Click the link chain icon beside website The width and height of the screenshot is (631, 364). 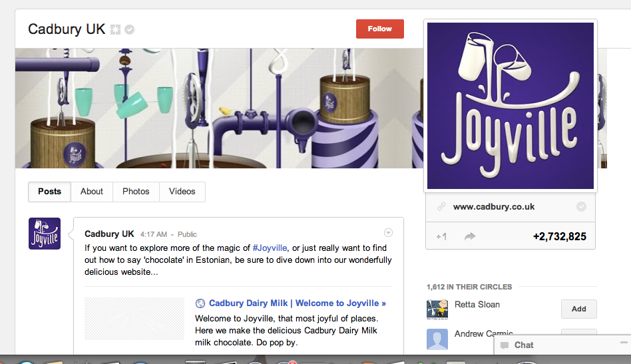click(x=441, y=207)
